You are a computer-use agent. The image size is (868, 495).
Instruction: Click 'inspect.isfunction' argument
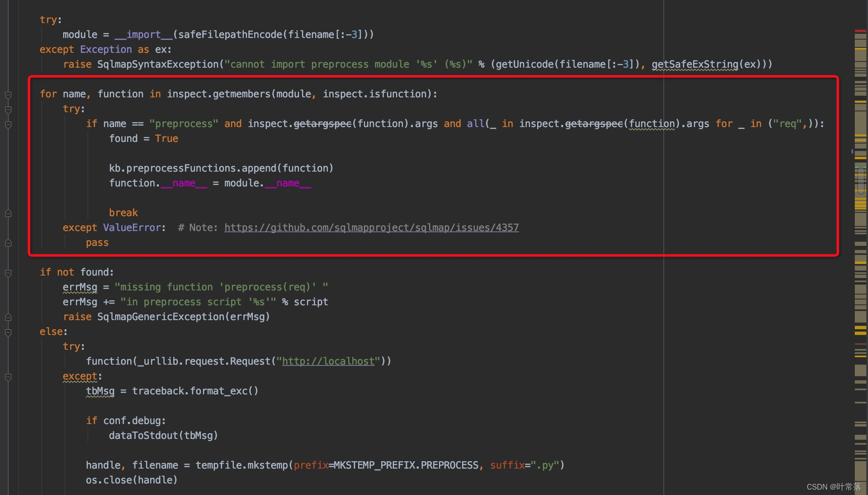point(374,94)
